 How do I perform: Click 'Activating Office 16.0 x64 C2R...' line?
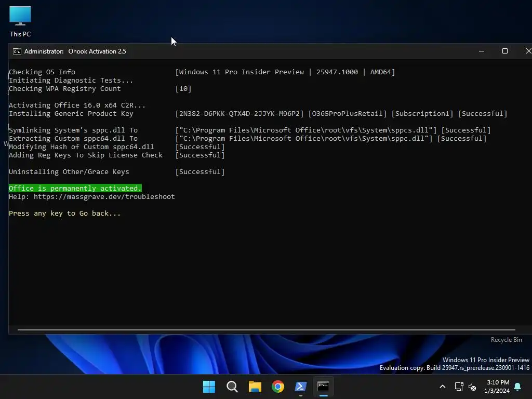77,105
